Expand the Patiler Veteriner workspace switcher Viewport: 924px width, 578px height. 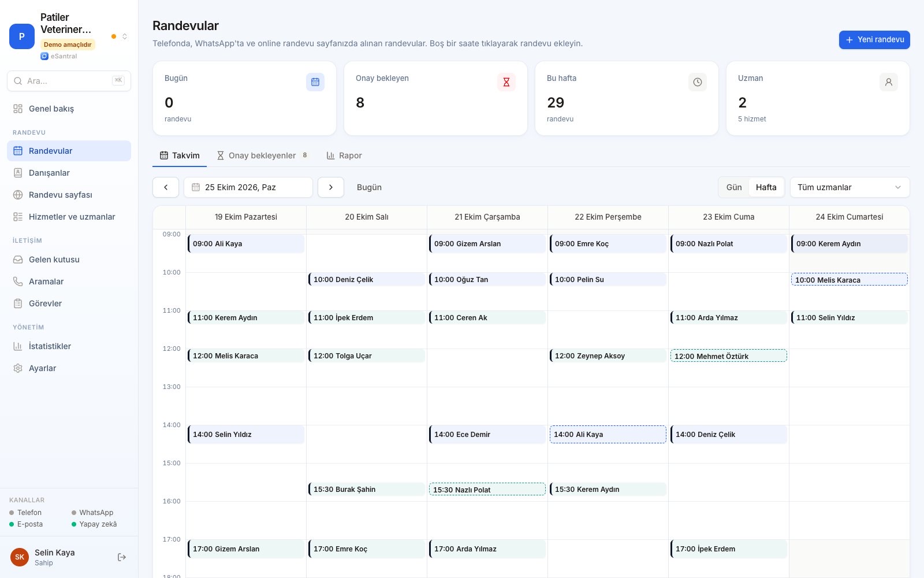tap(124, 36)
